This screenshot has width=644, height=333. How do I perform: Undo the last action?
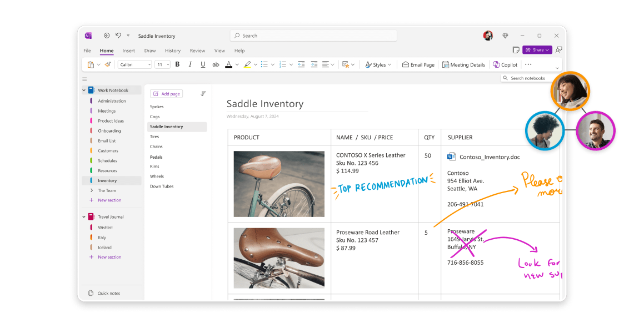118,36
